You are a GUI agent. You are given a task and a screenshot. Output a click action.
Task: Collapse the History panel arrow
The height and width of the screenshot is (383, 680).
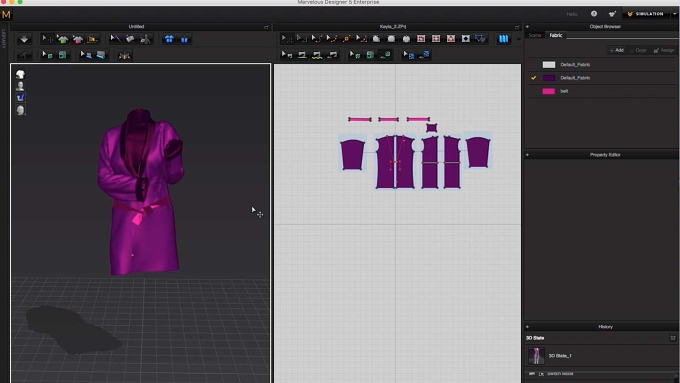tap(527, 327)
